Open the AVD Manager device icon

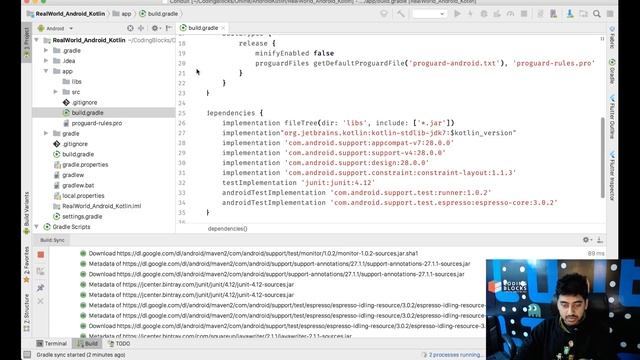click(553, 14)
